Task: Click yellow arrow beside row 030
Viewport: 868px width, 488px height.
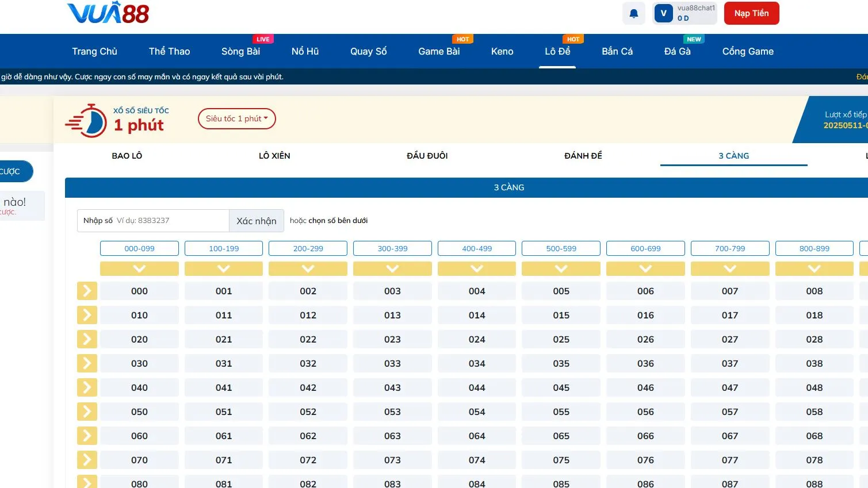Action: (87, 363)
